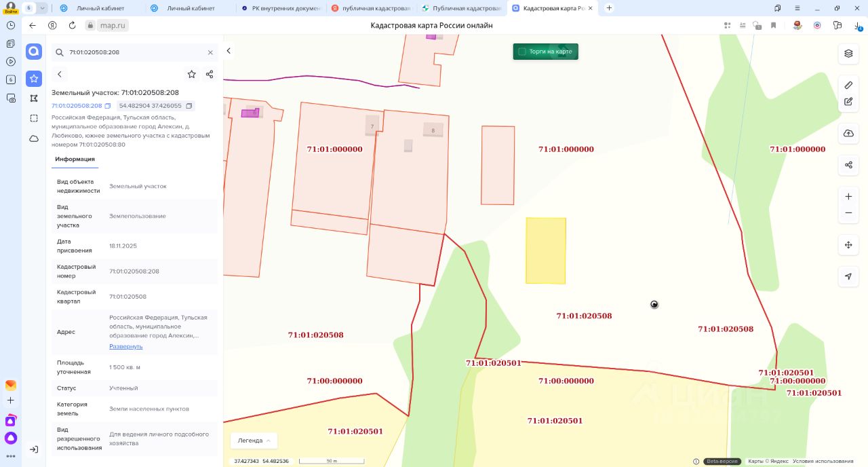Click the 'Beta-версия' badge
Image resolution: width=868 pixels, height=467 pixels.
point(722,462)
